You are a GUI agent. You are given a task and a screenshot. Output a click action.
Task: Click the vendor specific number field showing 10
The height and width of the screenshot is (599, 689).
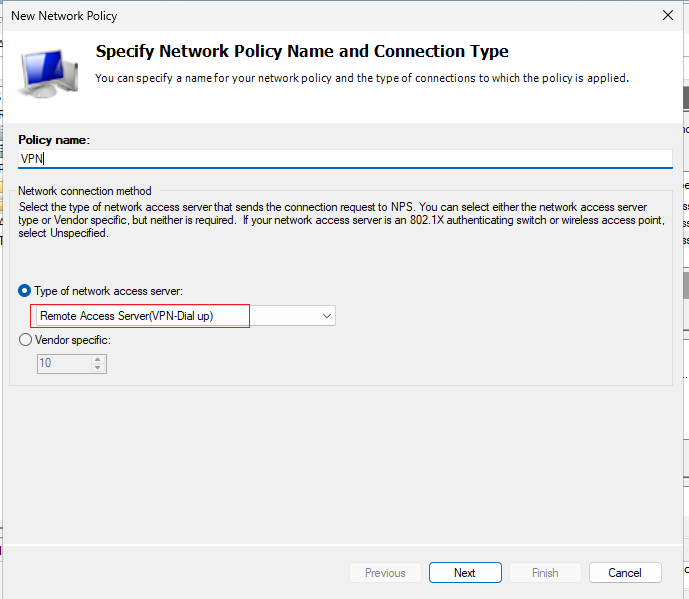pos(65,363)
